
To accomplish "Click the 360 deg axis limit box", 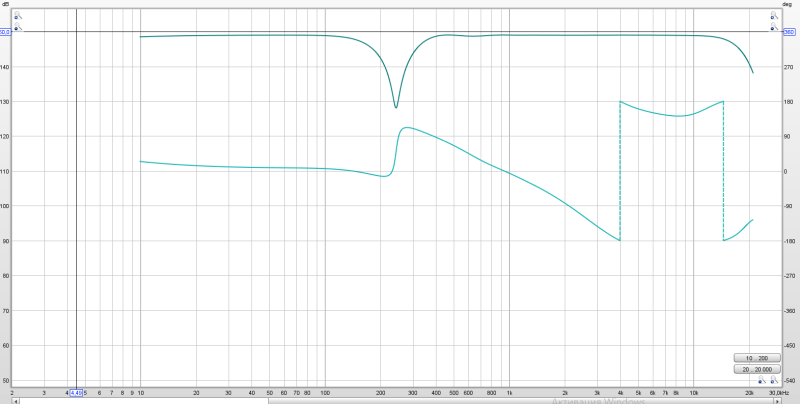I will pos(788,32).
